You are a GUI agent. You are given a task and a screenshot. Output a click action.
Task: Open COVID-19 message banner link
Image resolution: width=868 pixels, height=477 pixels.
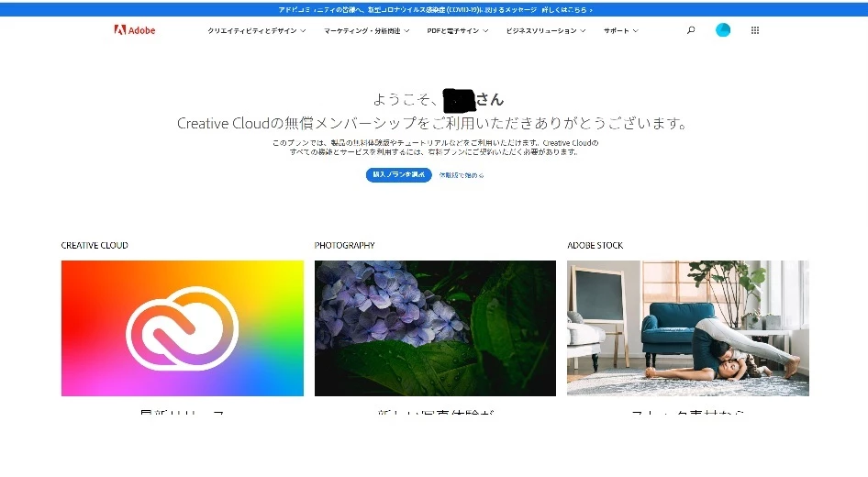435,10
